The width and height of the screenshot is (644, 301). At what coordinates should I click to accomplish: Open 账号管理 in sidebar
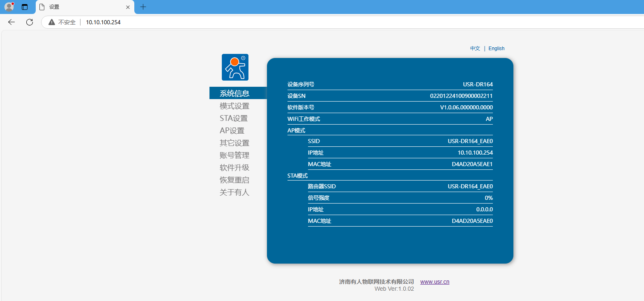(235, 155)
